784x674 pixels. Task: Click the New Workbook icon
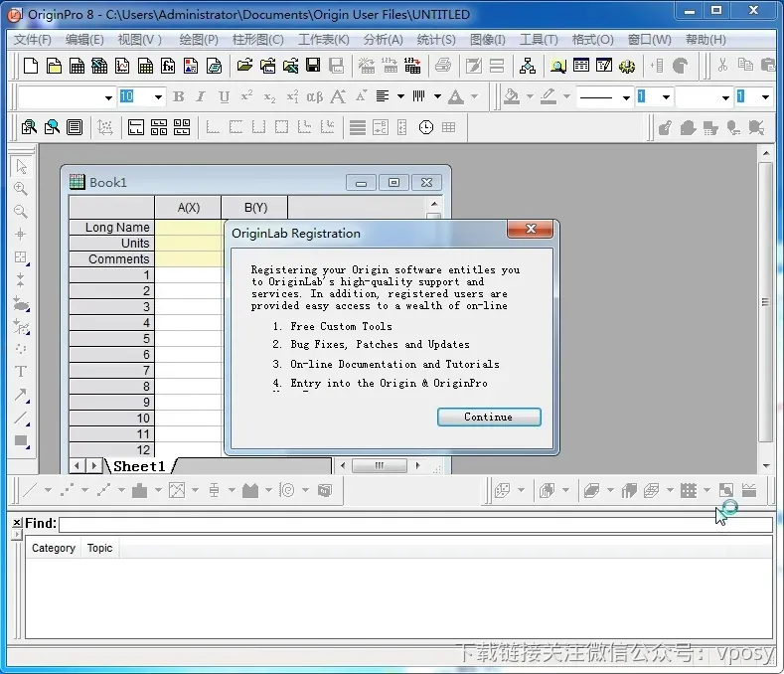tap(77, 66)
